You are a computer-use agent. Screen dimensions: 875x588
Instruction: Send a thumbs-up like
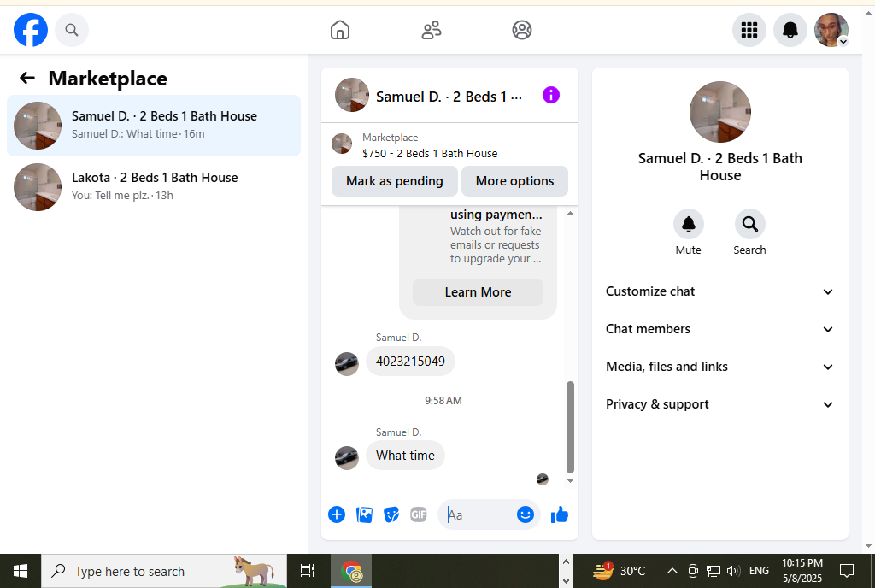559,514
